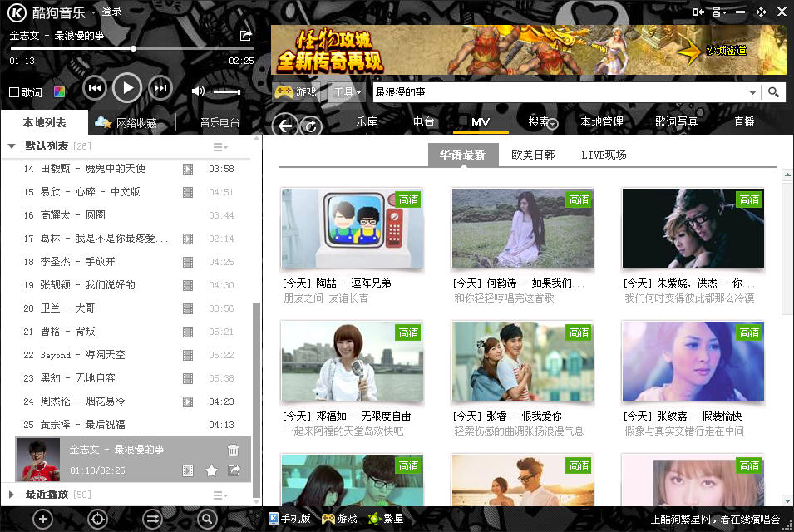Locate the currently playing song

pos(97,520)
